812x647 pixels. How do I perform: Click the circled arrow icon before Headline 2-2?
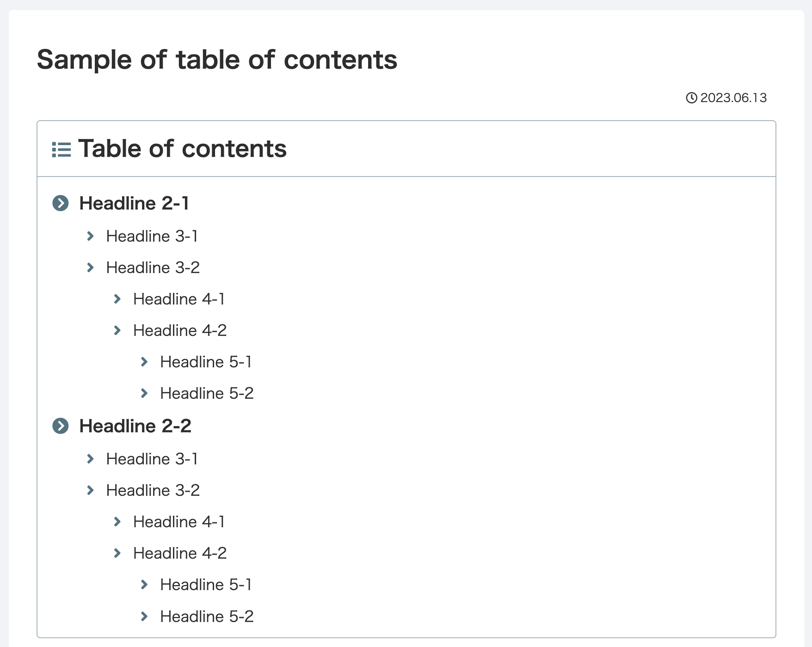61,426
